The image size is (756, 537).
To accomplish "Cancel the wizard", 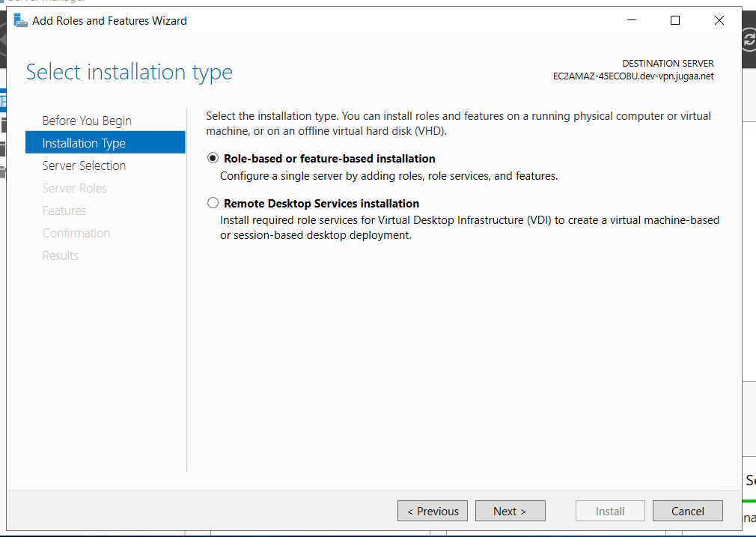I will coord(687,511).
